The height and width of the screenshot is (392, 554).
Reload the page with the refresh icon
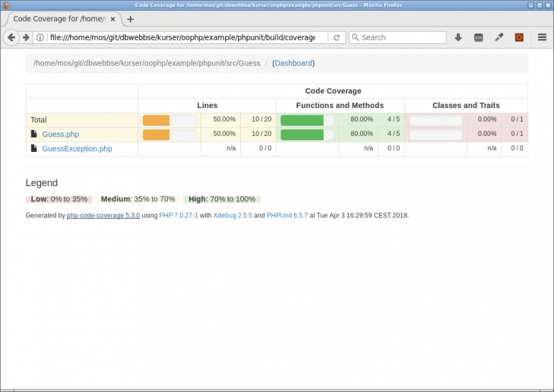click(337, 37)
